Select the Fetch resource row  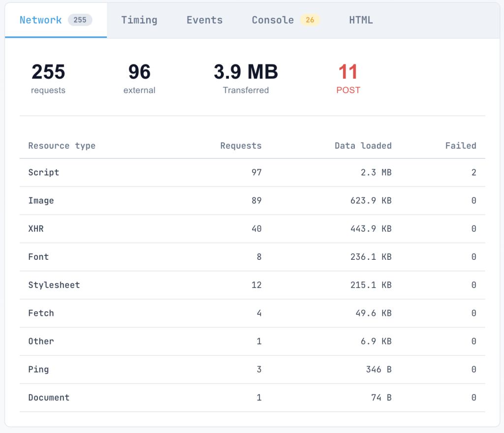pos(252,313)
